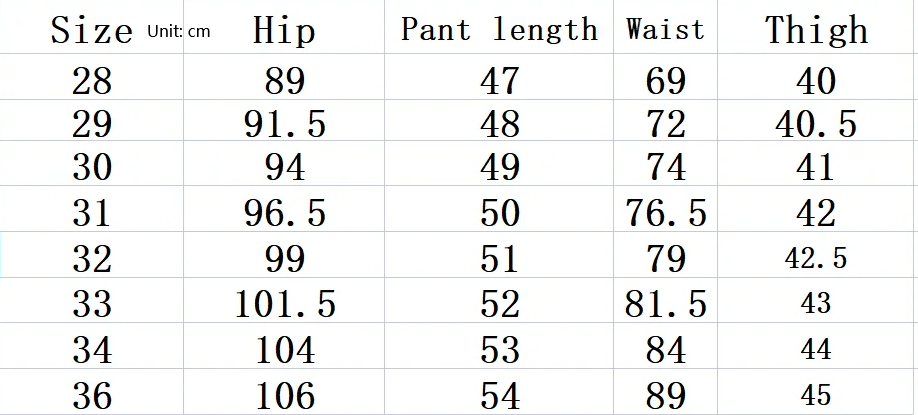Click the Thigh header cell
The width and height of the screenshot is (918, 415).
(x=815, y=31)
